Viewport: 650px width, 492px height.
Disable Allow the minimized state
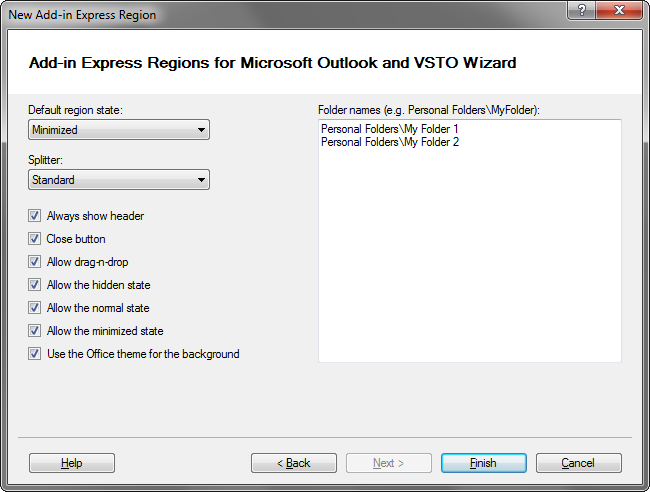pyautogui.click(x=35, y=331)
